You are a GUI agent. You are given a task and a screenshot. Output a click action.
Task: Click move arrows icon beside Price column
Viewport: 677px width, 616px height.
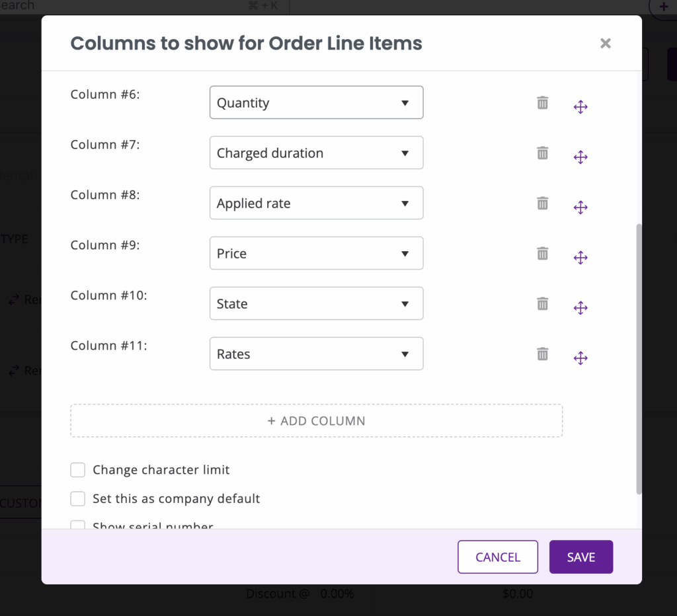tap(580, 258)
